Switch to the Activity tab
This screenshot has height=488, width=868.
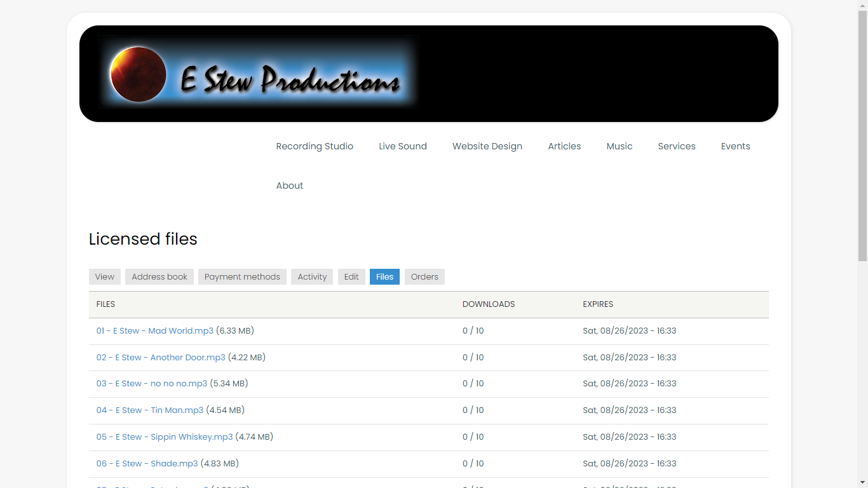tap(312, 277)
